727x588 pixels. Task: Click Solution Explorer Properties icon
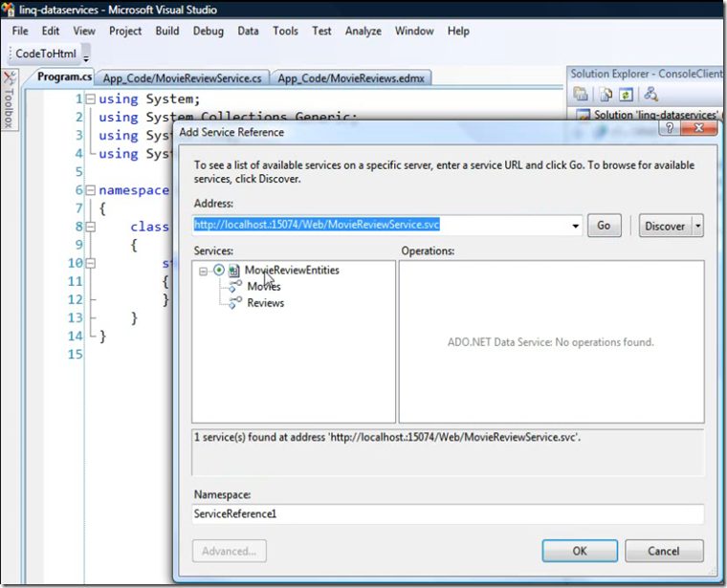pos(581,94)
